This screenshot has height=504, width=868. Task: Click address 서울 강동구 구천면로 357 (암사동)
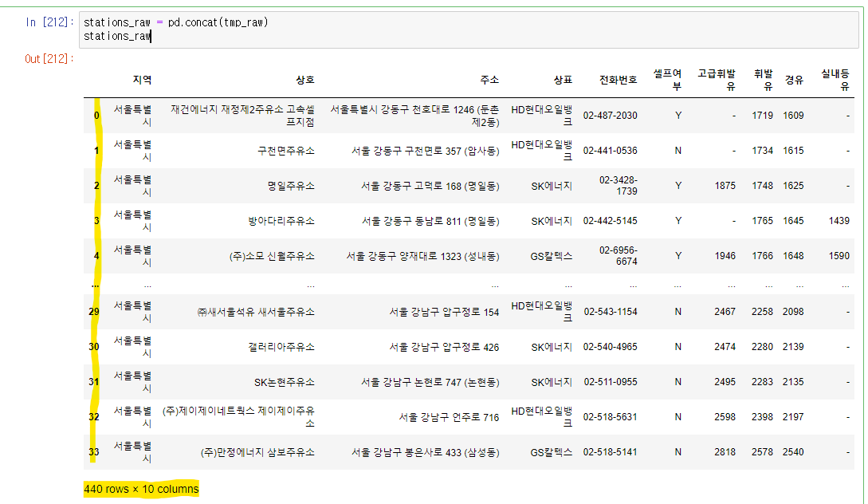click(x=425, y=151)
